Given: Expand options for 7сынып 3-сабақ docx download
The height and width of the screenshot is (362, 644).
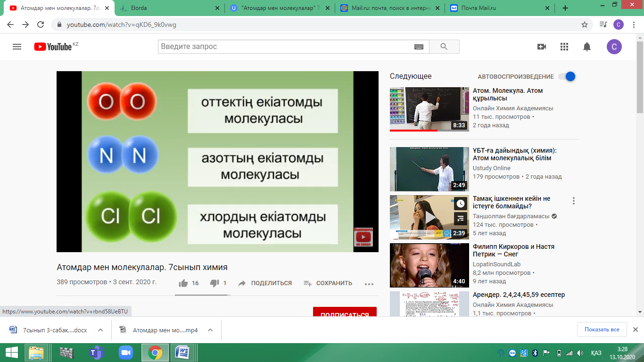Looking at the screenshot, I should (x=100, y=330).
